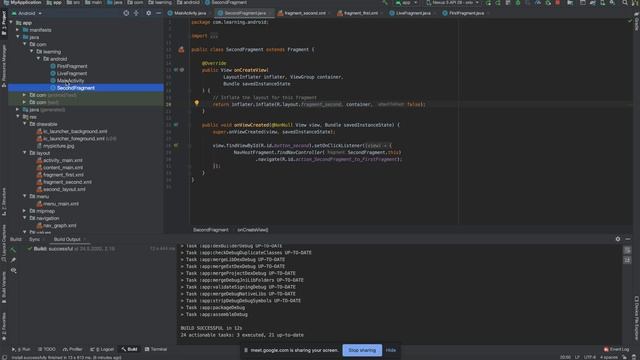The image size is (640, 360).
Task: Select the Sync tab in Build panel
Action: (35, 239)
